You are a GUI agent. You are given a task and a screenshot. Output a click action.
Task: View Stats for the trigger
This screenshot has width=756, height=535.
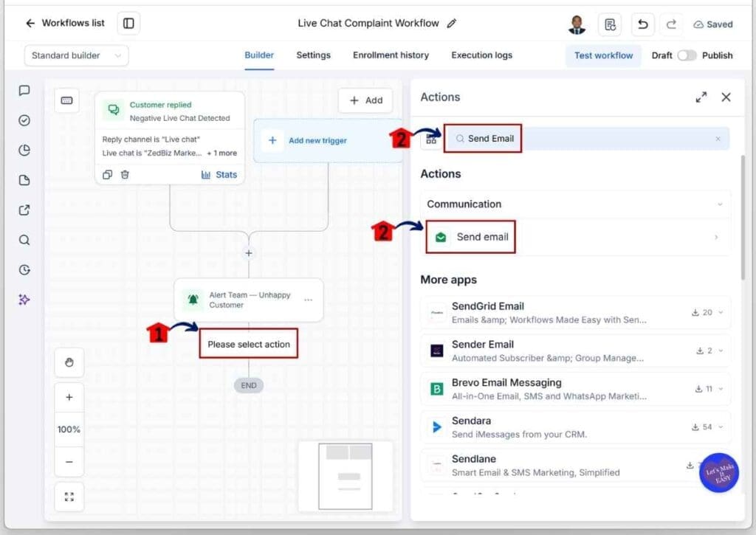(219, 174)
